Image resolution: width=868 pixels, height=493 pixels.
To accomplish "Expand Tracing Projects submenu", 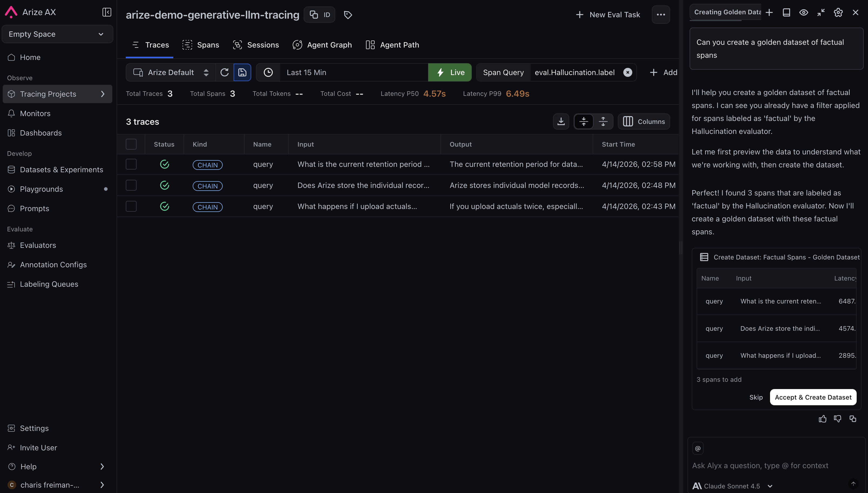I will (x=103, y=94).
